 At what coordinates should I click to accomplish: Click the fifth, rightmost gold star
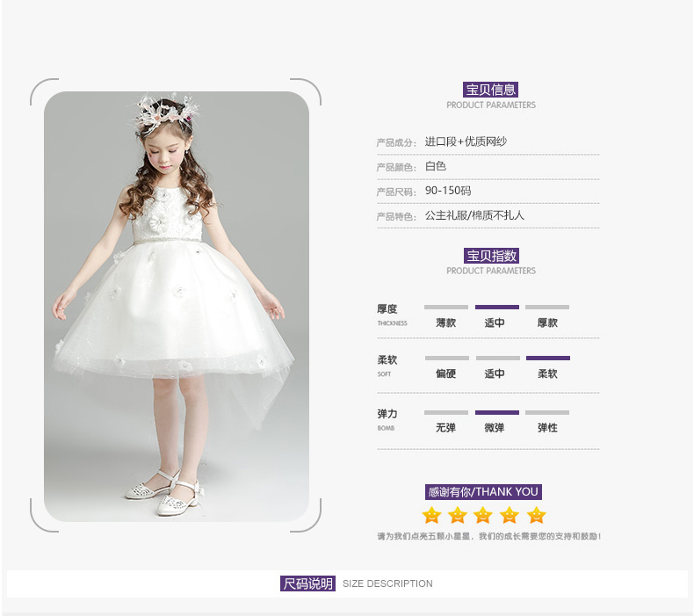click(537, 515)
